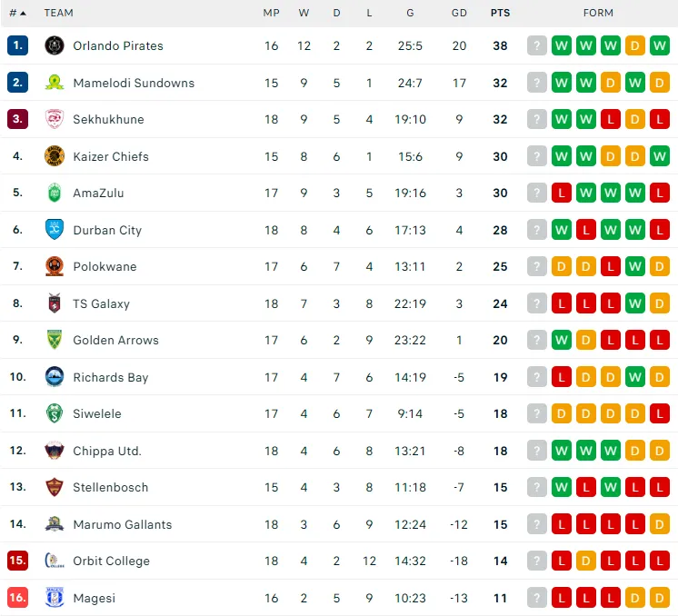Viewport: 678px width, 616px height.
Task: Click Orlando Pirates upcoming match question-mark badge
Action: 537,45
